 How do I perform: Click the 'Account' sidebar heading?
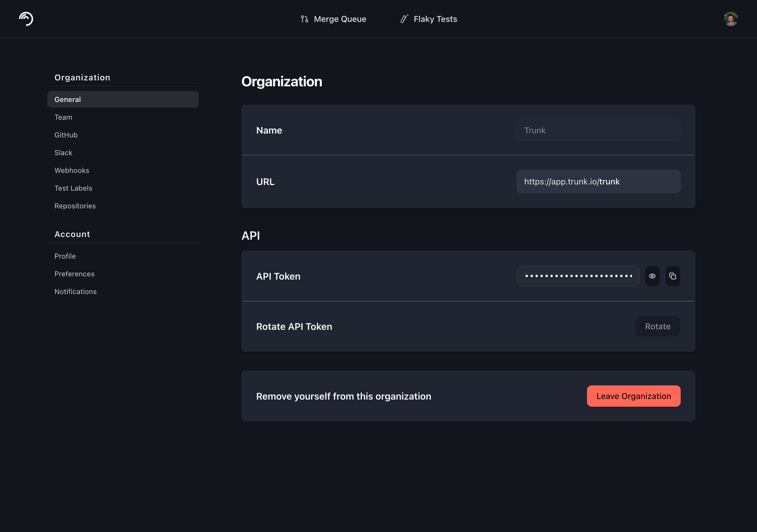[72, 234]
